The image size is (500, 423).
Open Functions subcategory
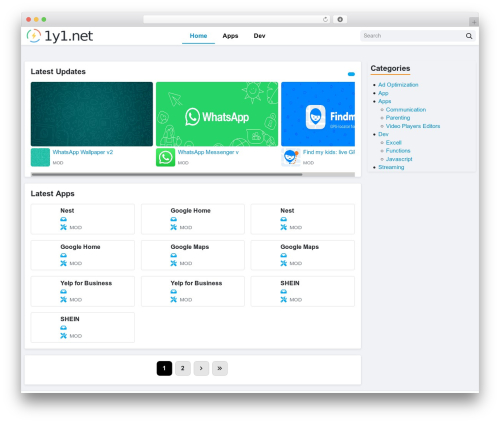pyautogui.click(x=398, y=151)
